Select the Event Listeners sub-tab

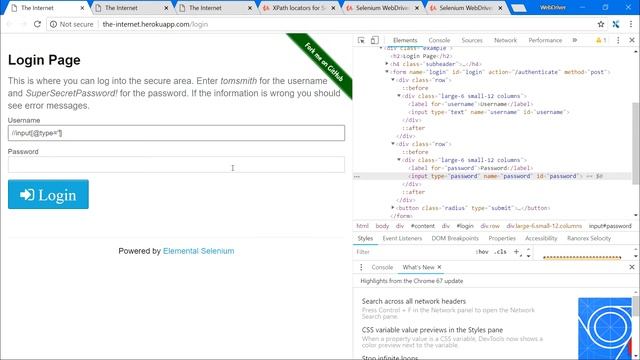[402, 238]
